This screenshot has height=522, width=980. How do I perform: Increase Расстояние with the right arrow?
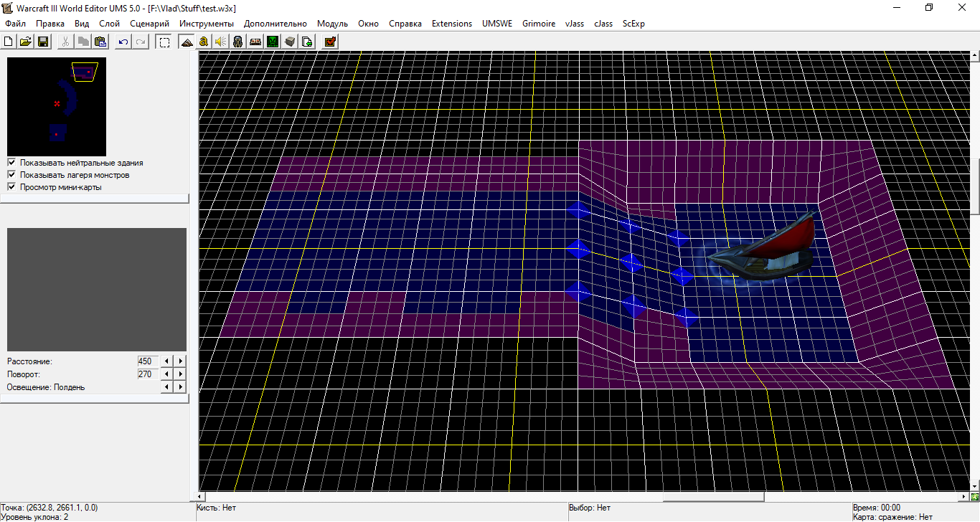181,361
